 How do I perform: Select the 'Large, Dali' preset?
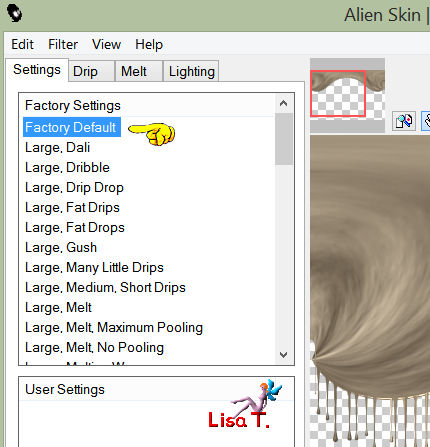click(57, 147)
